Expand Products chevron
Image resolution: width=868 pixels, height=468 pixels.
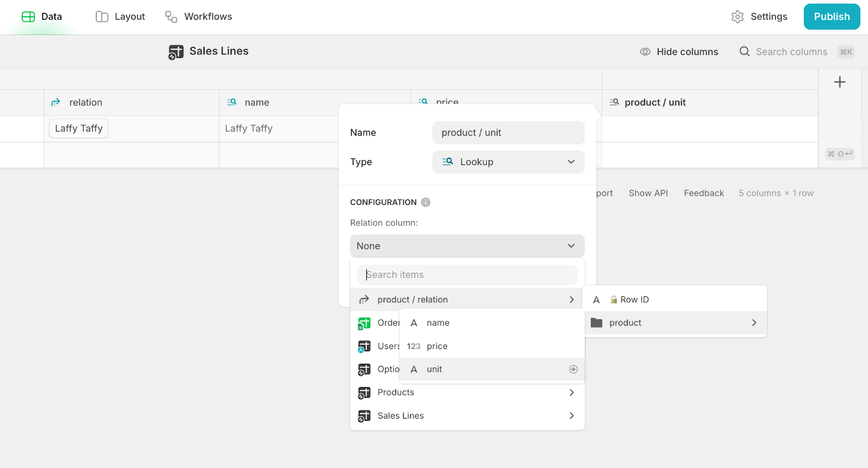pos(572,393)
